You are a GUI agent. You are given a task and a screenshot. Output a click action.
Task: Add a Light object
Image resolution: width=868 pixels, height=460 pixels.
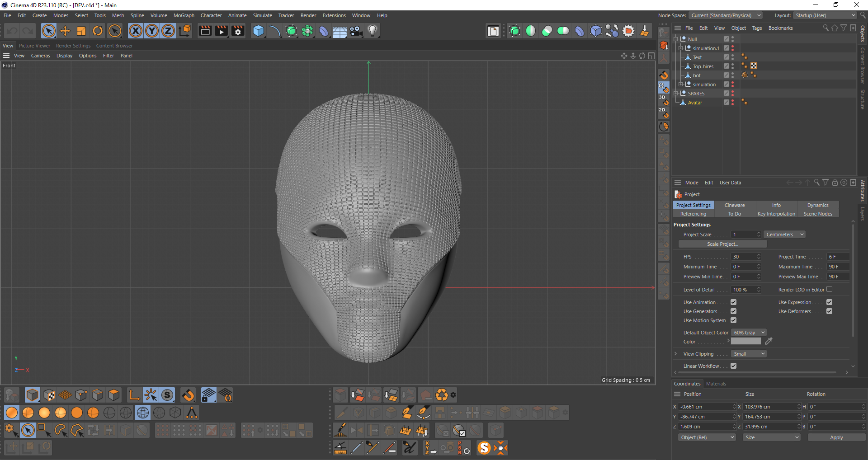pyautogui.click(x=373, y=31)
